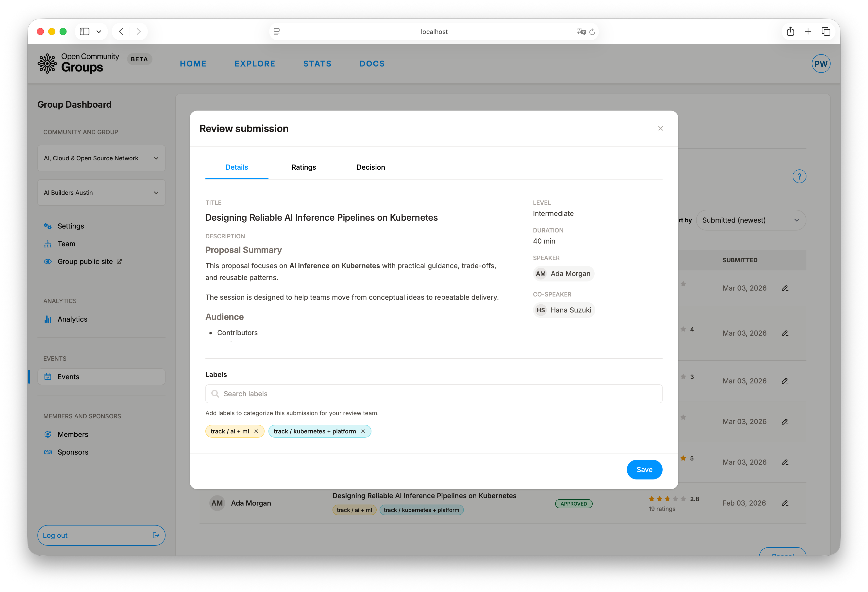Screen dimensions: 868x592
Task: Open the PW user avatar menu
Action: click(820, 64)
